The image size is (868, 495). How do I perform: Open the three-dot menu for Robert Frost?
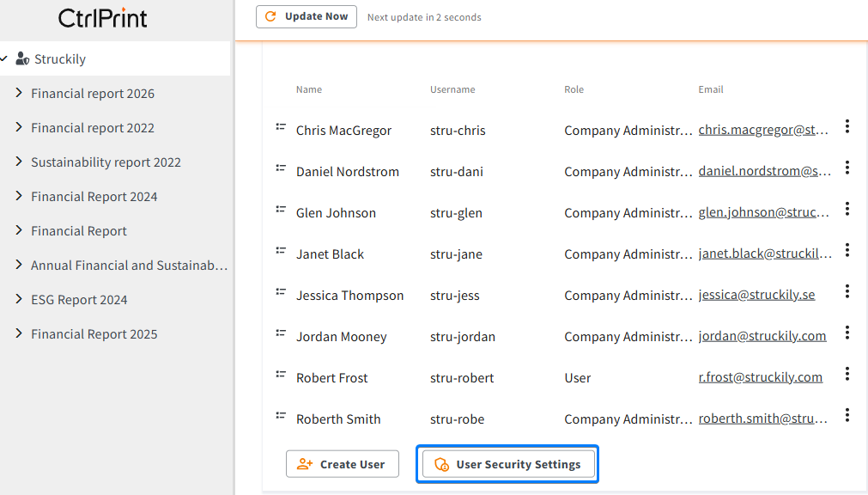[847, 374]
